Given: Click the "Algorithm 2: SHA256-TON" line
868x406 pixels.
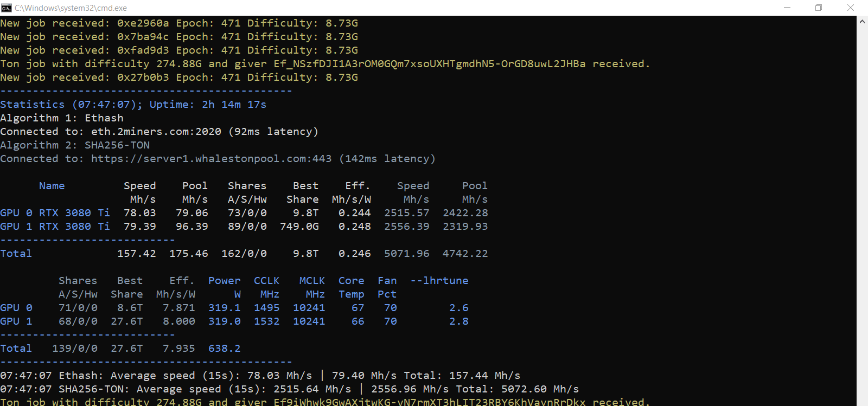Looking at the screenshot, I should tap(75, 145).
